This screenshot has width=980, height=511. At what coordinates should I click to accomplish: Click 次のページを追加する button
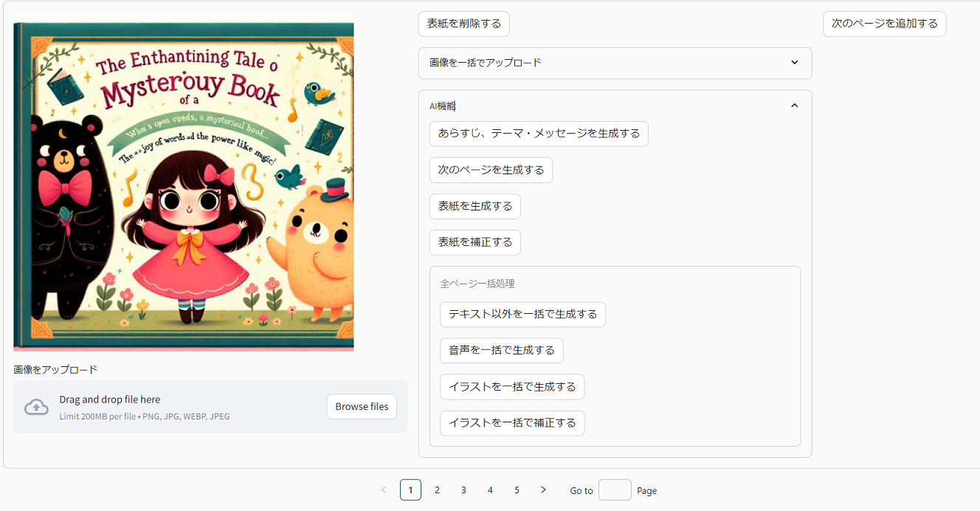click(884, 24)
